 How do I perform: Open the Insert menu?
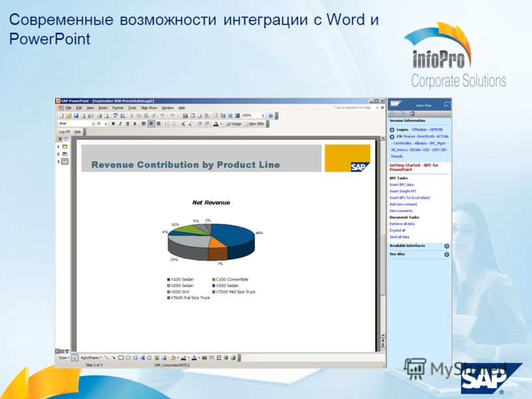click(103, 108)
